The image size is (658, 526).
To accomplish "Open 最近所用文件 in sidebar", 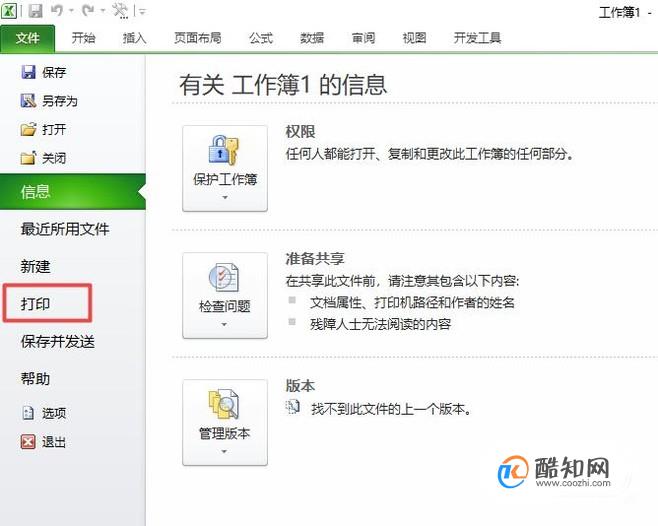I will [65, 229].
